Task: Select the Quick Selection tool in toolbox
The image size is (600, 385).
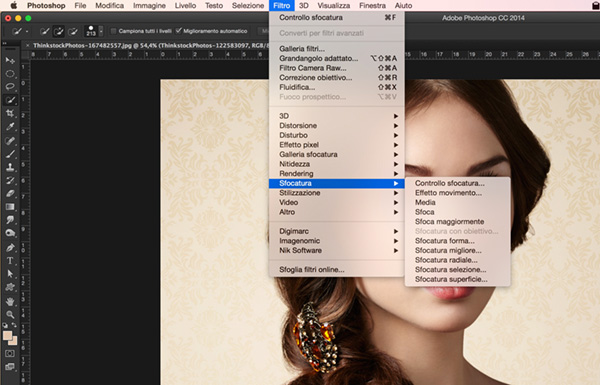Action: click(10, 100)
